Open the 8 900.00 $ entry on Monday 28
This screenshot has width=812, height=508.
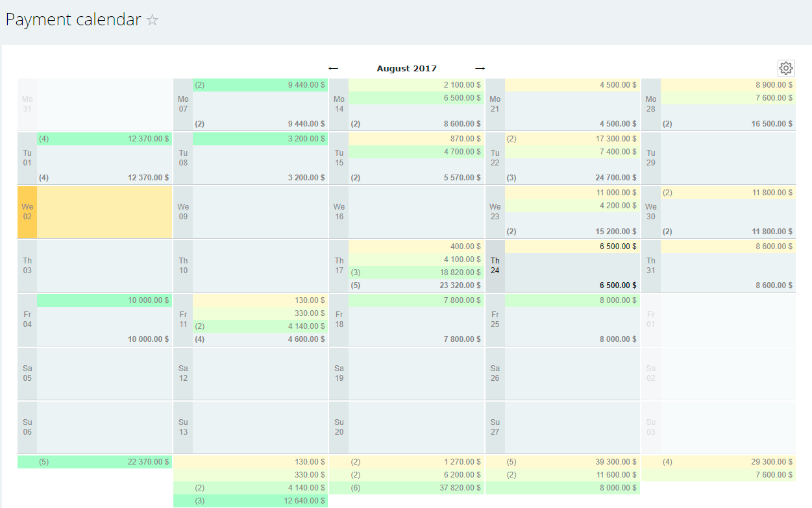pyautogui.click(x=728, y=85)
